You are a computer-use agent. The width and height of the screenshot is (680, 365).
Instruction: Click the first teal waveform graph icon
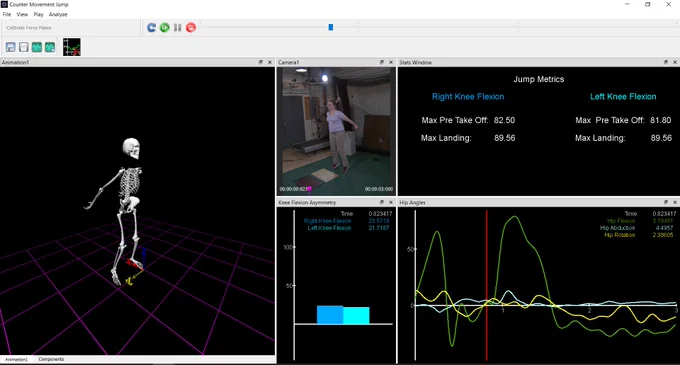(36, 47)
